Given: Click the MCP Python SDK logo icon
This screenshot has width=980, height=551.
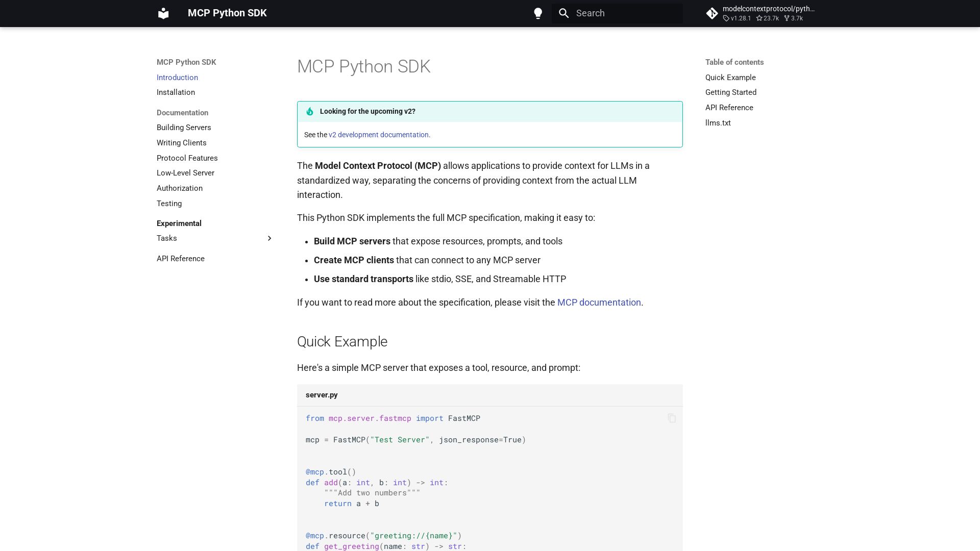Looking at the screenshot, I should (x=163, y=13).
